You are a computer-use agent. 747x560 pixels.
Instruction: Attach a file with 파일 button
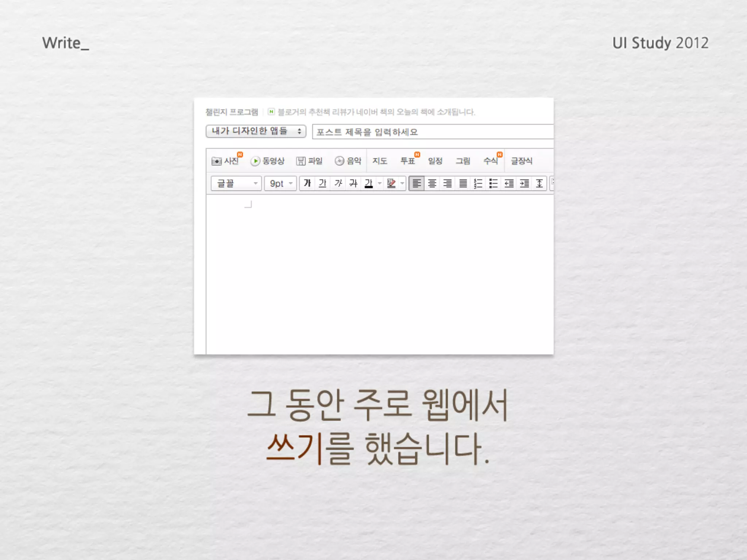309,161
